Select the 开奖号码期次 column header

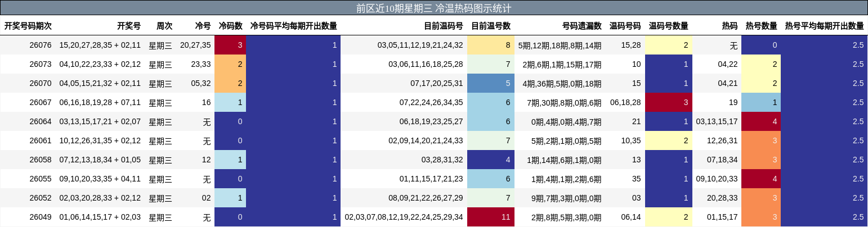point(28,26)
